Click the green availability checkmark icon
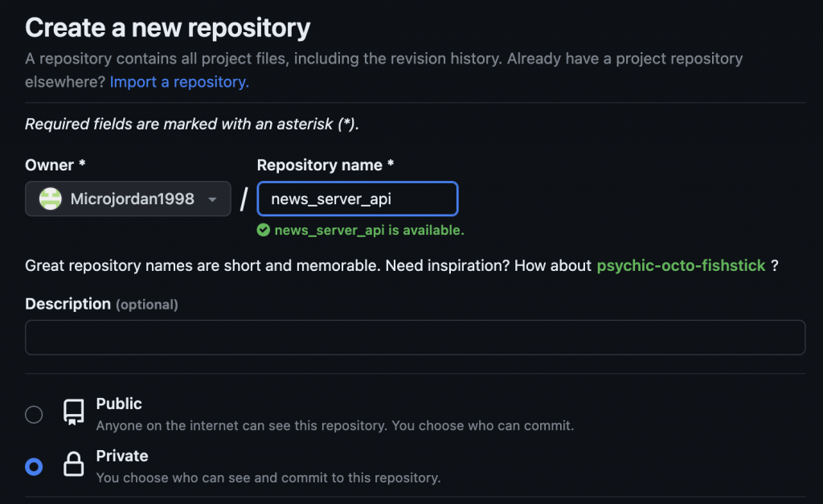Image resolution: width=823 pixels, height=504 pixels. tap(264, 230)
